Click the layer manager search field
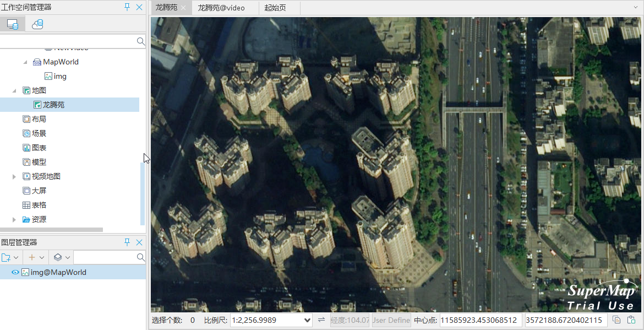The image size is (644, 330). click(x=105, y=257)
